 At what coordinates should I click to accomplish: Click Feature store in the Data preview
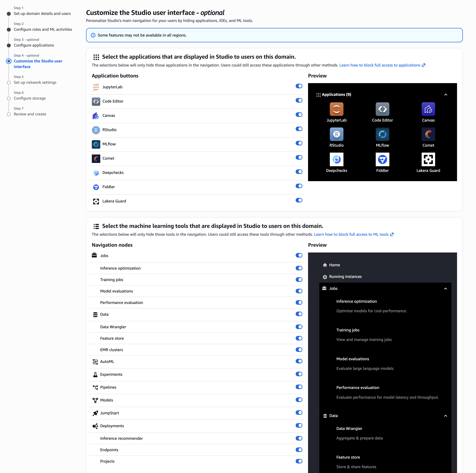pos(348,457)
